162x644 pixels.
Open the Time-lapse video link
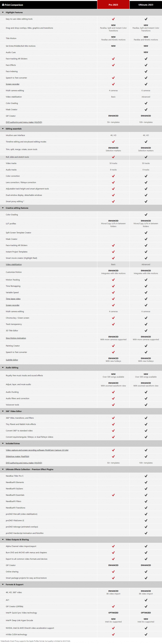(13, 299)
